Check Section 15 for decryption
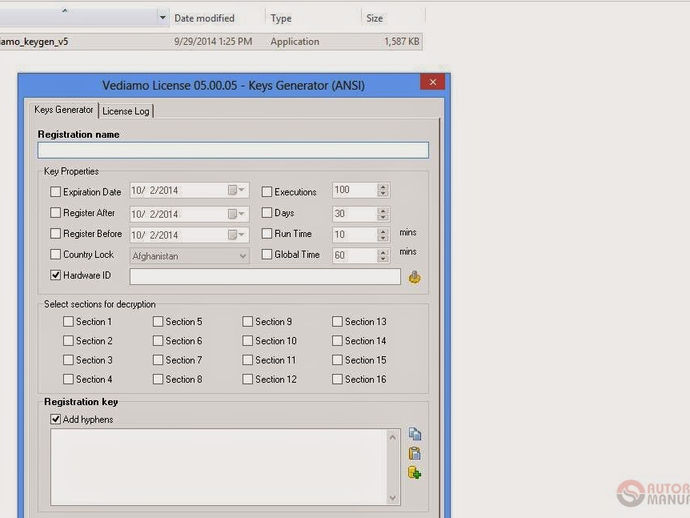690x518 pixels. [338, 360]
